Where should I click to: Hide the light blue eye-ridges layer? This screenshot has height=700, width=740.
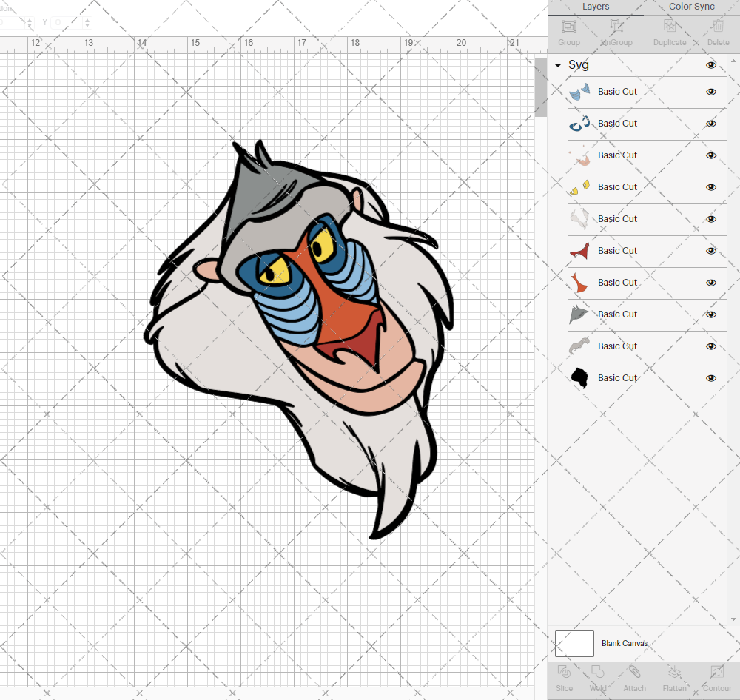click(x=710, y=92)
